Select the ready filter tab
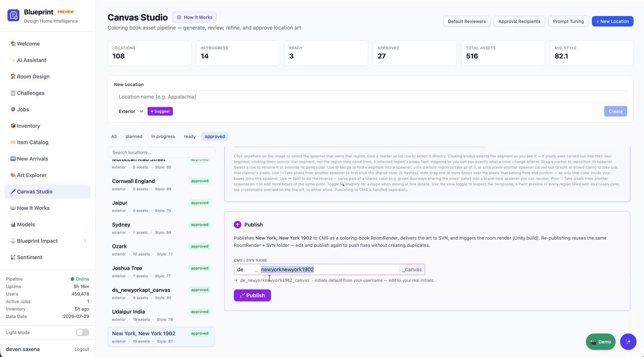 190,136
